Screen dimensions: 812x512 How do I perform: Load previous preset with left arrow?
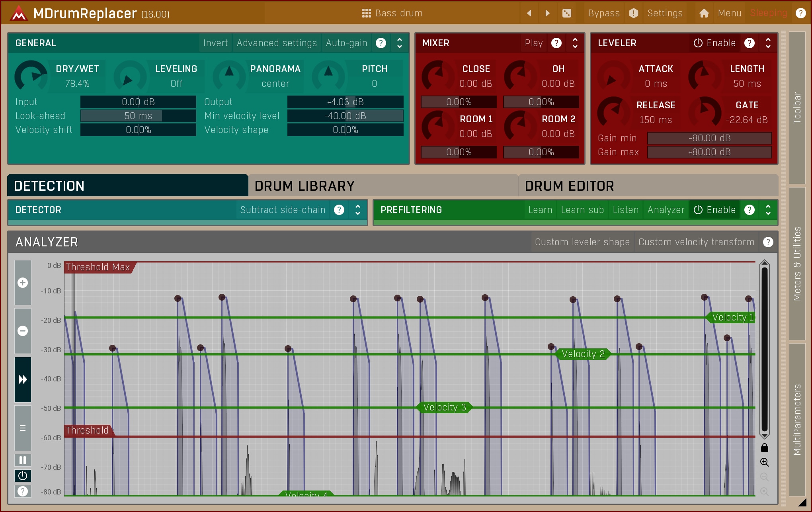529,13
